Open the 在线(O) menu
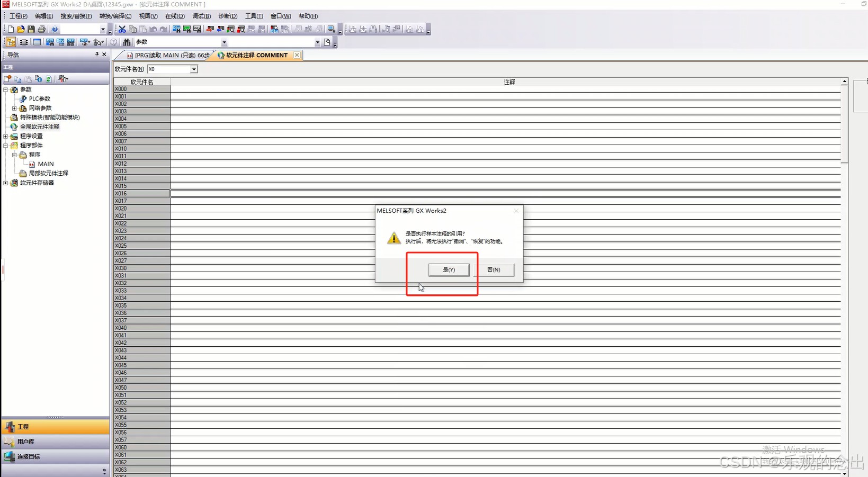This screenshot has height=477, width=868. tap(175, 16)
